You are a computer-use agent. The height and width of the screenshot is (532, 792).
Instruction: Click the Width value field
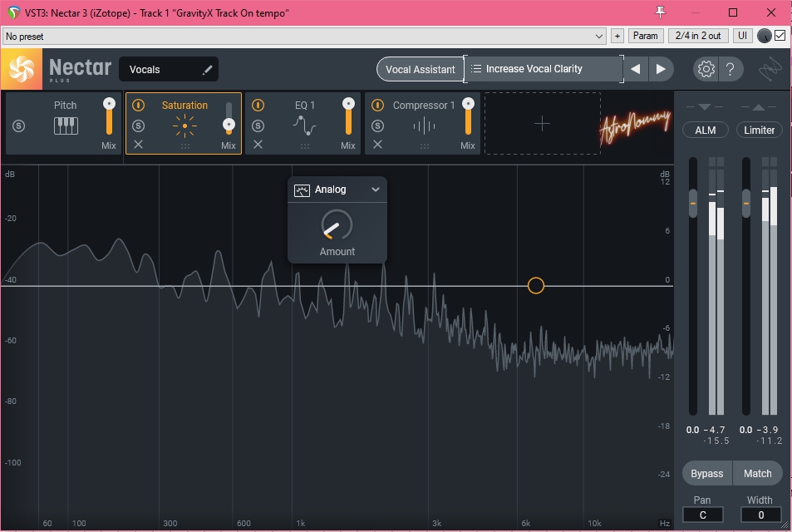coord(760,515)
